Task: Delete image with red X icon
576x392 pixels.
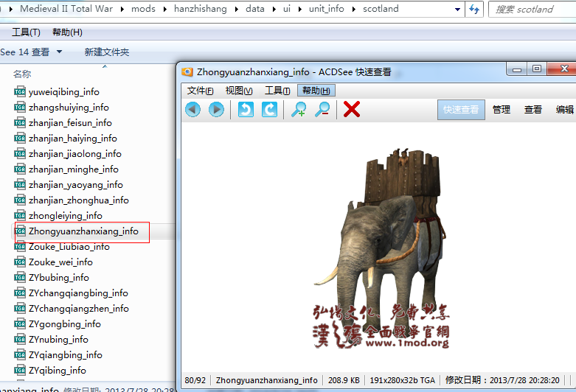Action: click(352, 109)
